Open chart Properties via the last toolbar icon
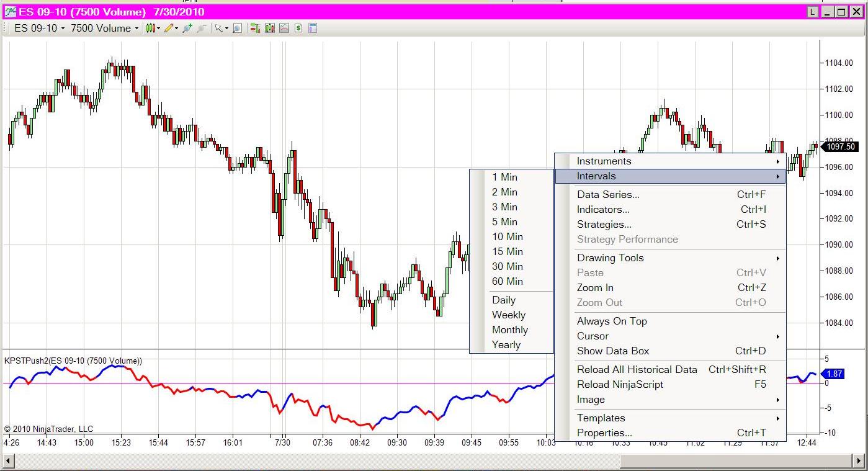Viewport: 868px width, 471px height. [x=312, y=28]
